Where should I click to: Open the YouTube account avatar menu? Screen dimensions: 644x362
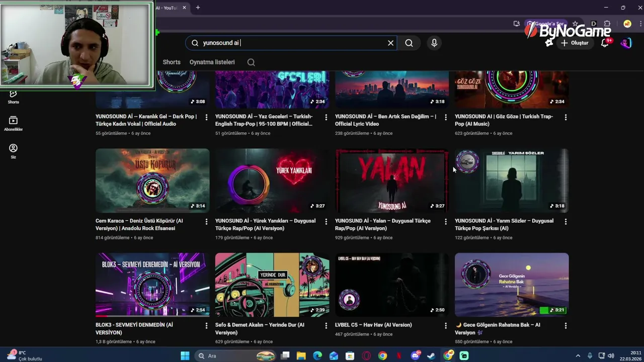click(x=626, y=43)
